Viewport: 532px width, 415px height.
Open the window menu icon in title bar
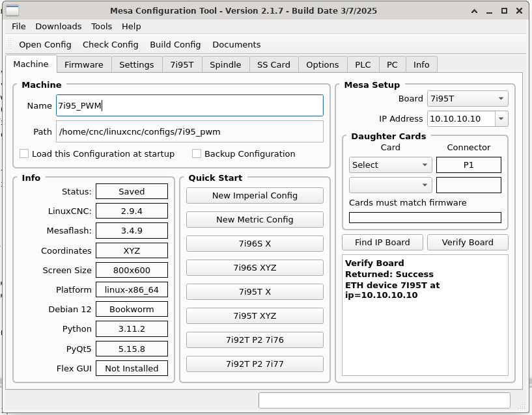pyautogui.click(x=12, y=11)
